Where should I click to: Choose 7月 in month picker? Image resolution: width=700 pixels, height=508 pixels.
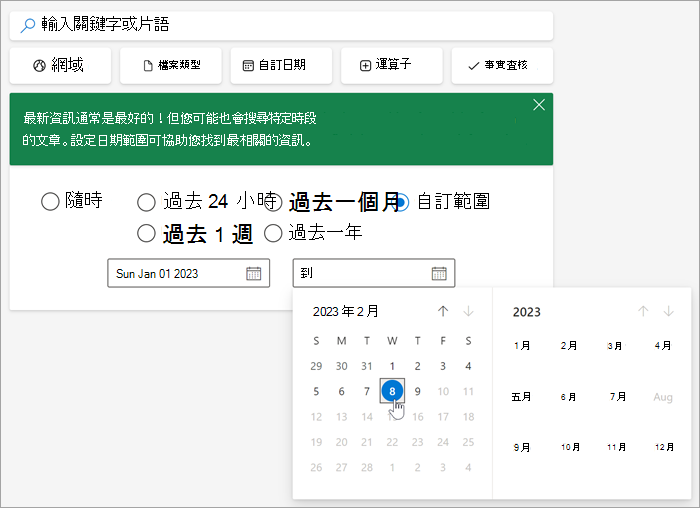coord(618,396)
